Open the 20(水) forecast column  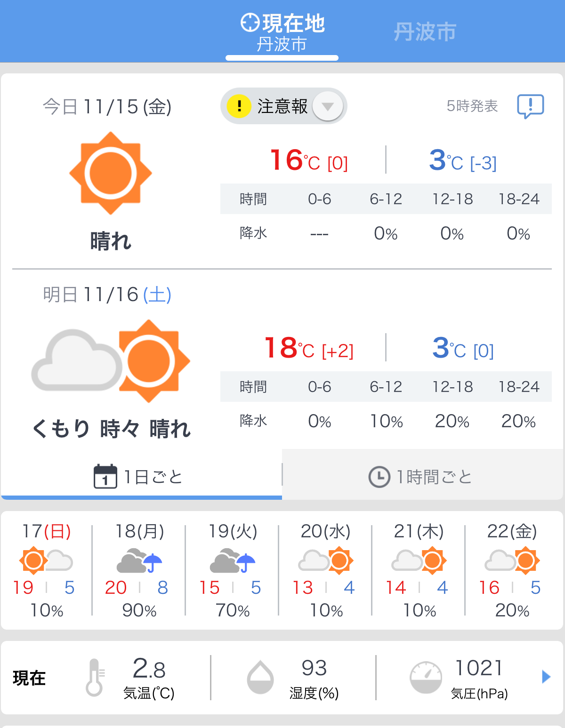(x=326, y=570)
